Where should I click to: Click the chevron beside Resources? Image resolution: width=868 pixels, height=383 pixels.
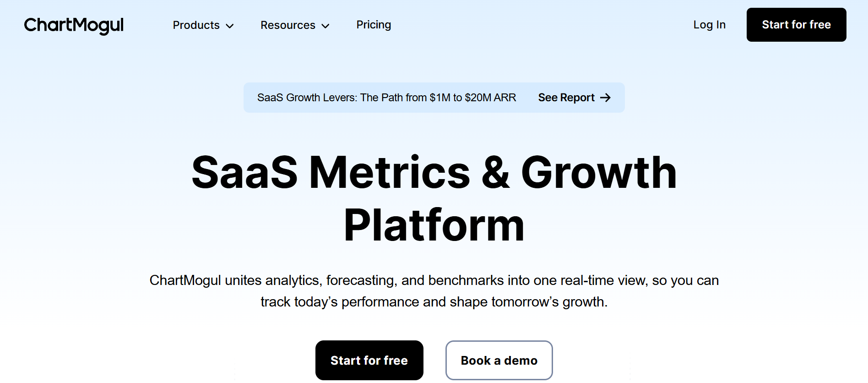point(326,26)
